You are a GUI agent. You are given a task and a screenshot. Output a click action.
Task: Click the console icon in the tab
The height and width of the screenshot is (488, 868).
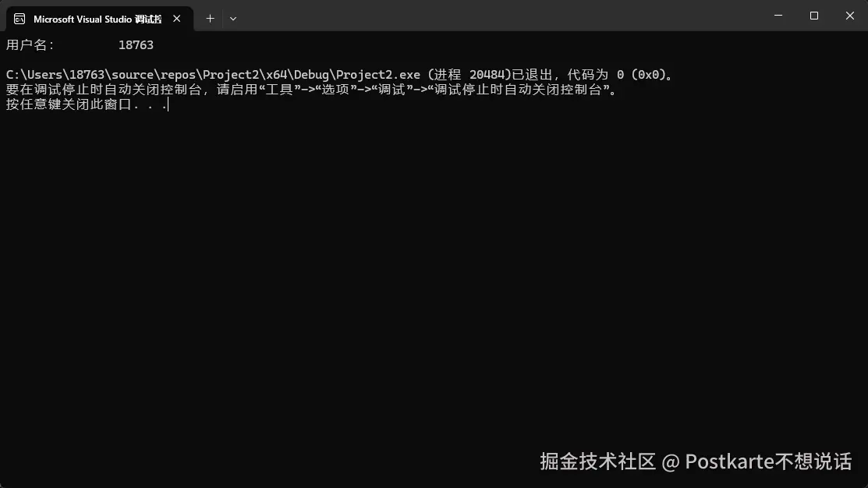(x=19, y=19)
